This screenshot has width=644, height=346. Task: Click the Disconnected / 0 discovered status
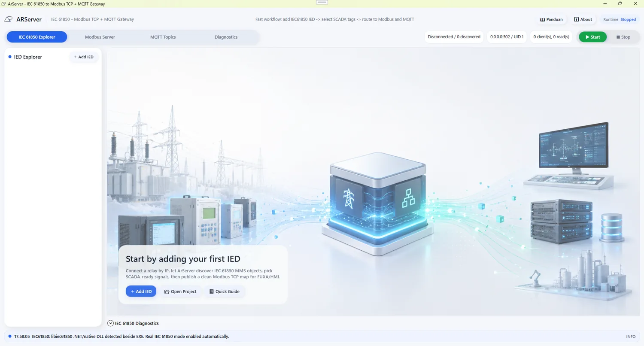[454, 37]
